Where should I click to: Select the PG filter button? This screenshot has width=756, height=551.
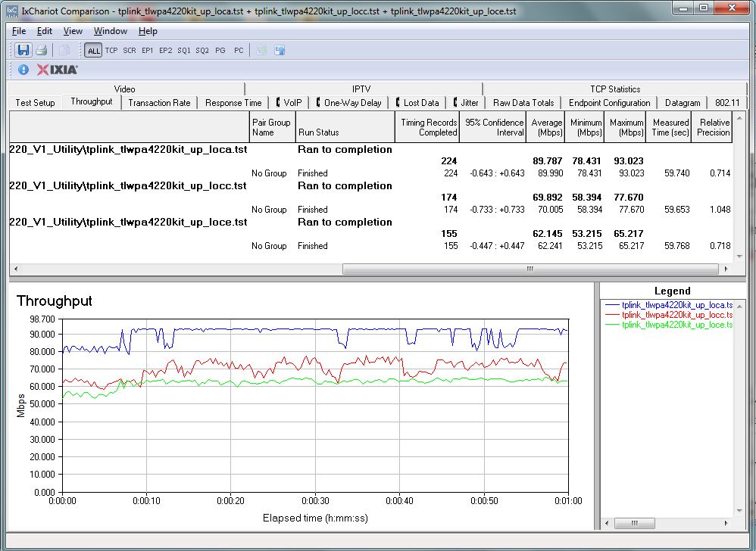tap(220, 50)
